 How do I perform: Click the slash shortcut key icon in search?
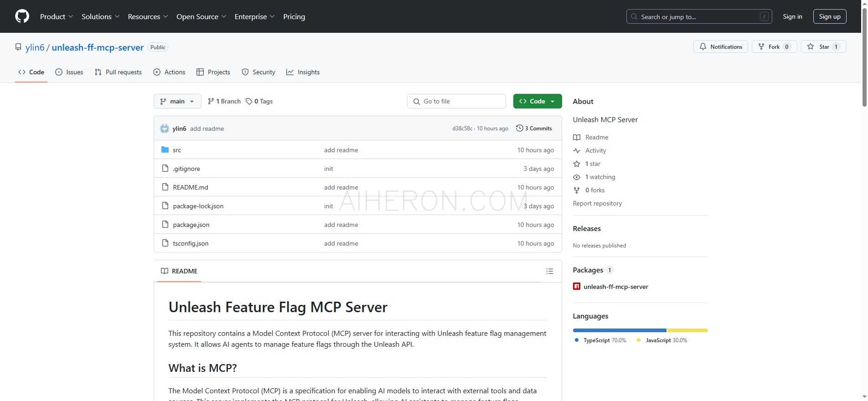(x=765, y=16)
